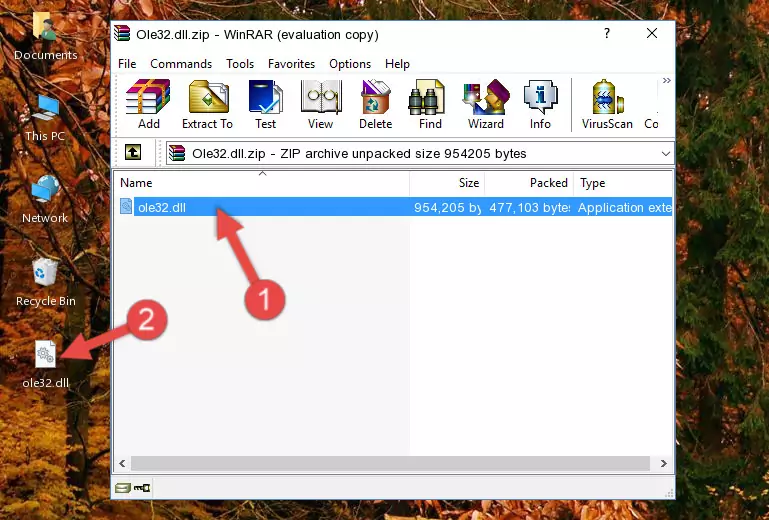Click the horizontal scrollbar right arrow
The width and height of the screenshot is (769, 520).
[x=664, y=463]
